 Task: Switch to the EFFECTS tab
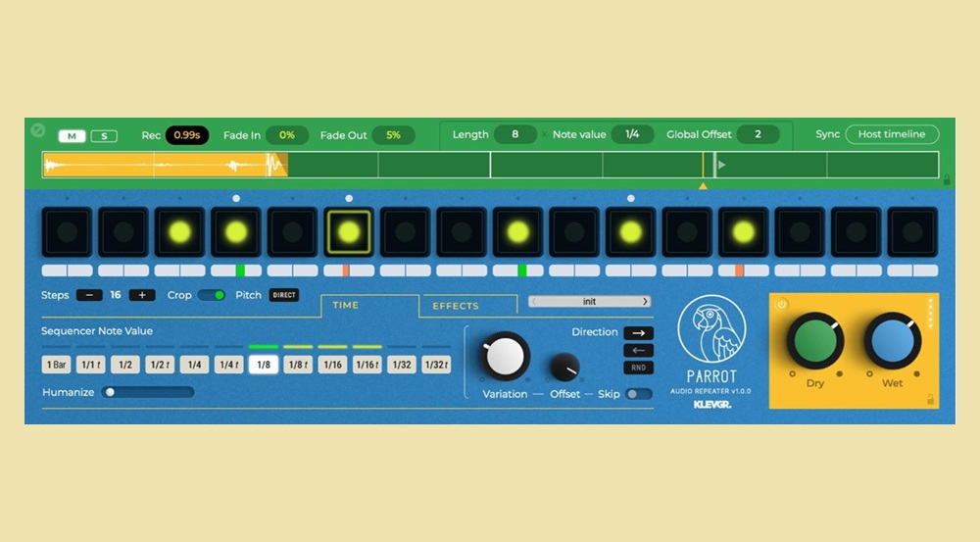[x=456, y=306]
